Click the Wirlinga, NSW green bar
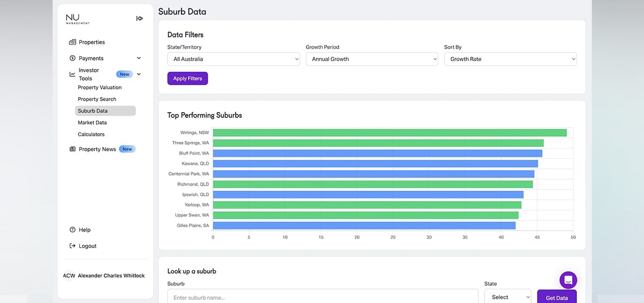This screenshot has height=303, width=644. (x=390, y=132)
